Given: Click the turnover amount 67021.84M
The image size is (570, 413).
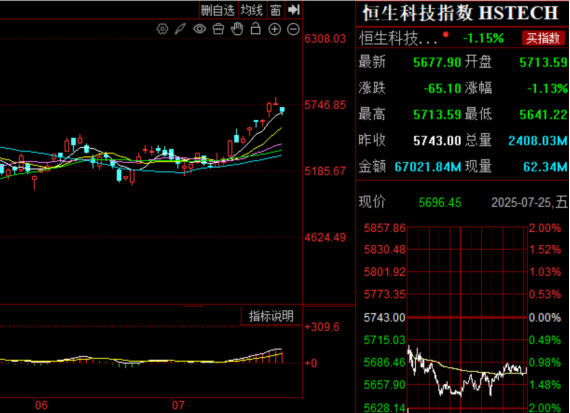Looking at the screenshot, I should pyautogui.click(x=428, y=167).
